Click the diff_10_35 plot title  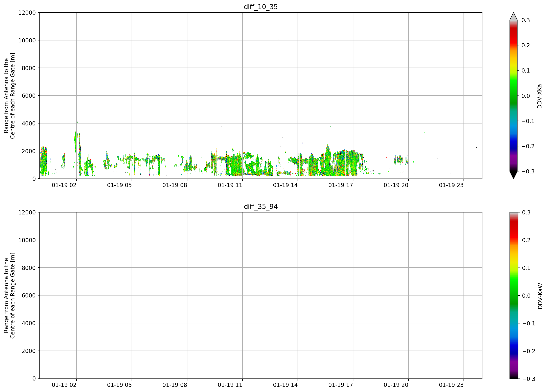pyautogui.click(x=261, y=7)
